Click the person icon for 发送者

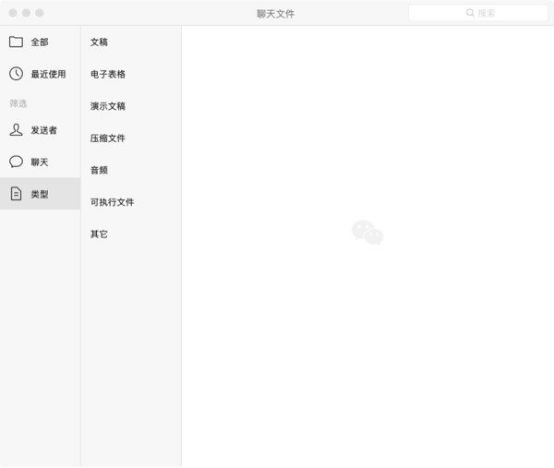coord(16,130)
